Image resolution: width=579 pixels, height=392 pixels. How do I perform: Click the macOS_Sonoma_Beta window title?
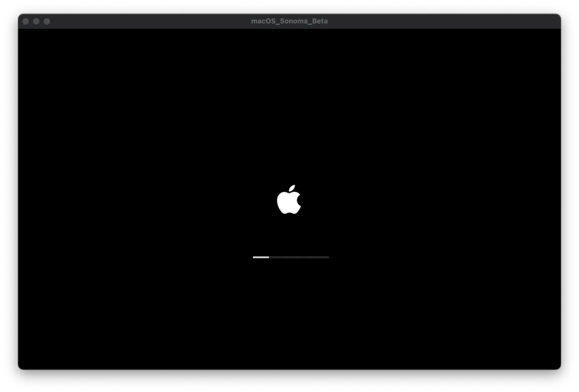click(x=289, y=21)
